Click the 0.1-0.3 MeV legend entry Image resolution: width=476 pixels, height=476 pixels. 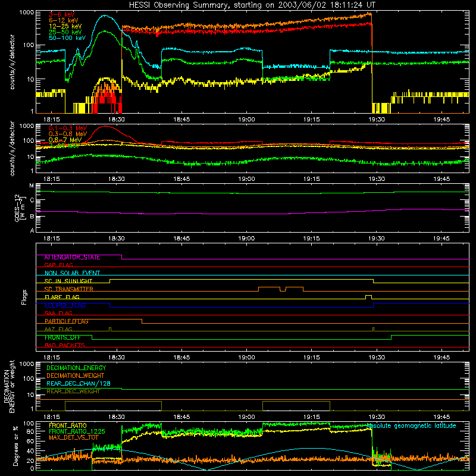point(68,128)
